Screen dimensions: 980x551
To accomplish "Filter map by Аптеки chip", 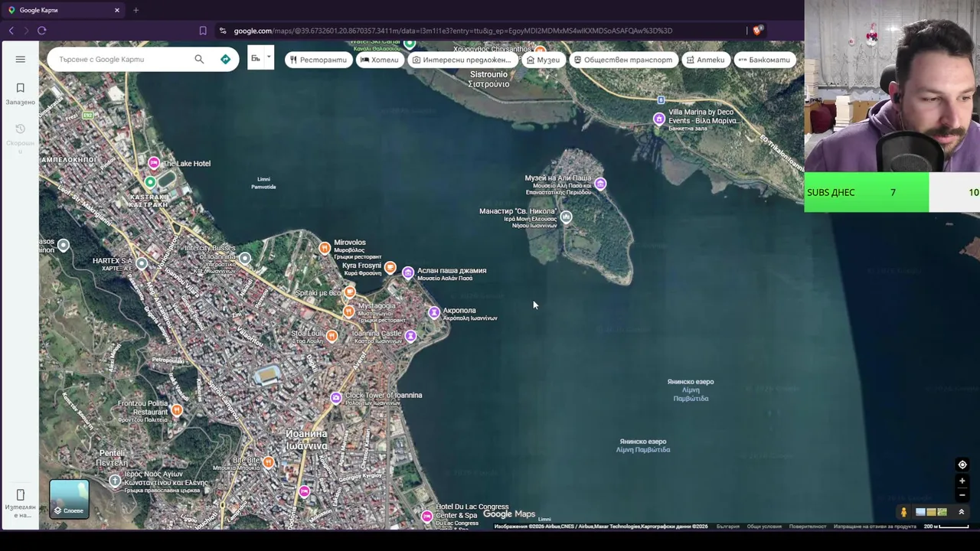I will [x=706, y=60].
